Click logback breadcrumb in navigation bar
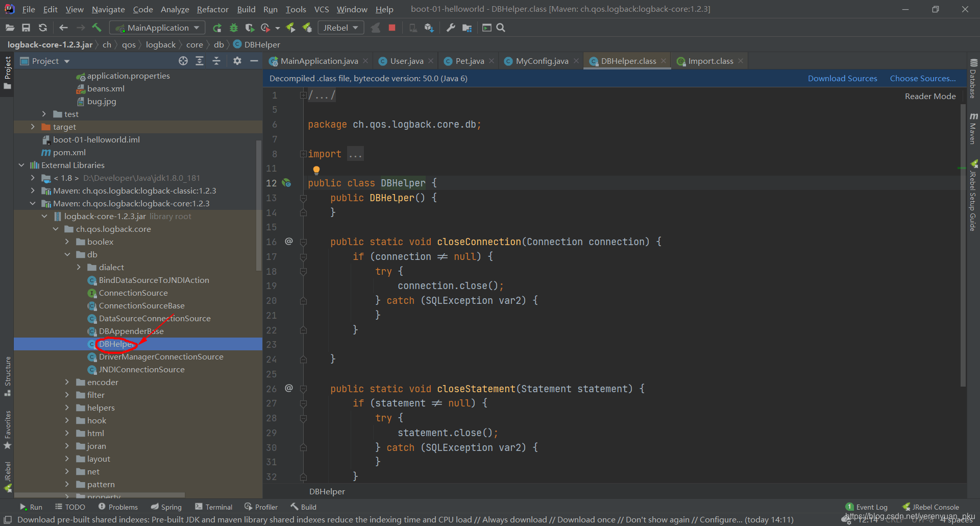Screen dimensions: 980x526 click(x=160, y=44)
